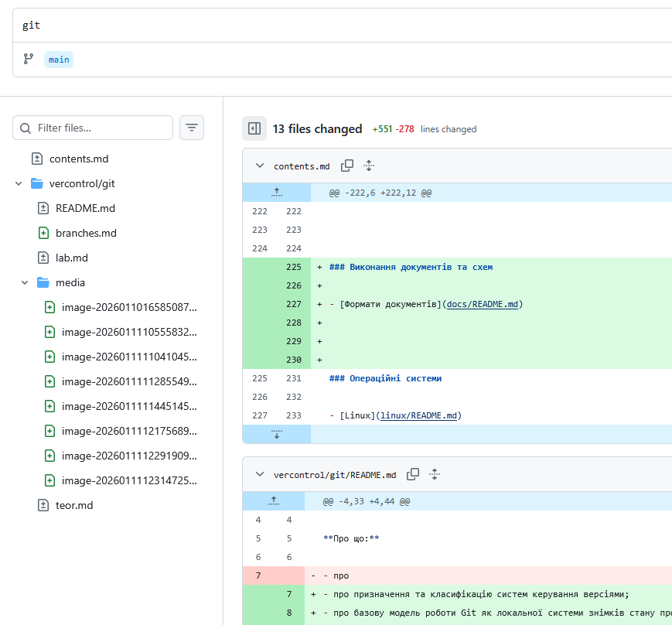Expand hidden lines above line 222
The height and width of the screenshot is (625, 672).
(x=276, y=193)
